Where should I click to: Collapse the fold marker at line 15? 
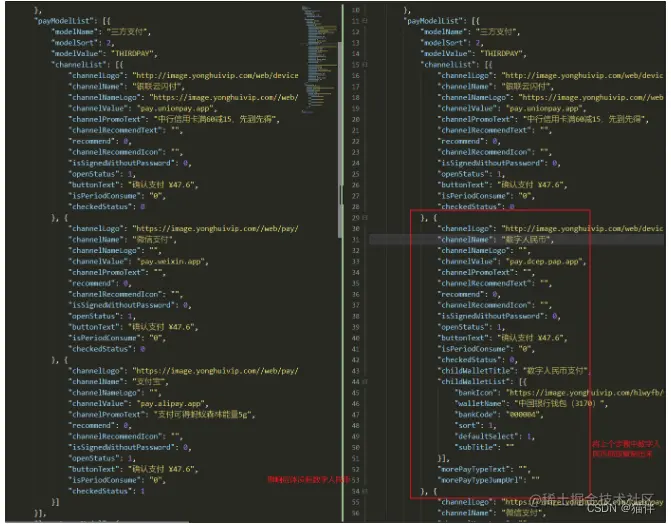click(x=365, y=65)
